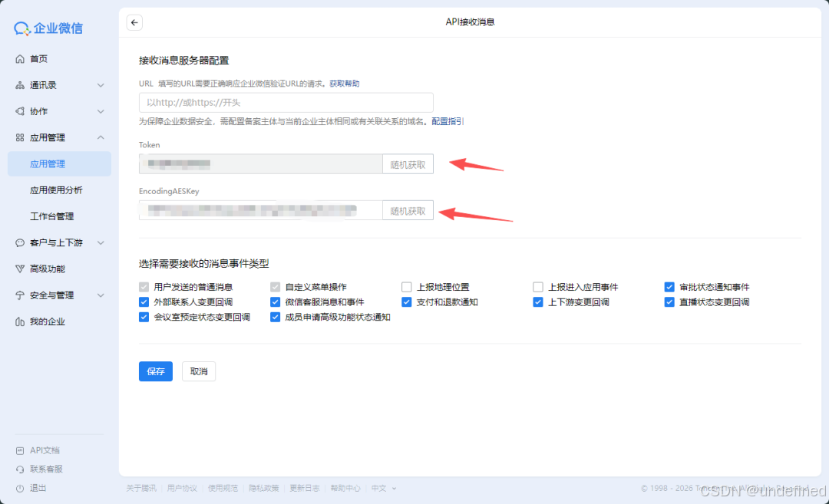Click the back arrow button
Image resolution: width=829 pixels, height=504 pixels.
(134, 22)
